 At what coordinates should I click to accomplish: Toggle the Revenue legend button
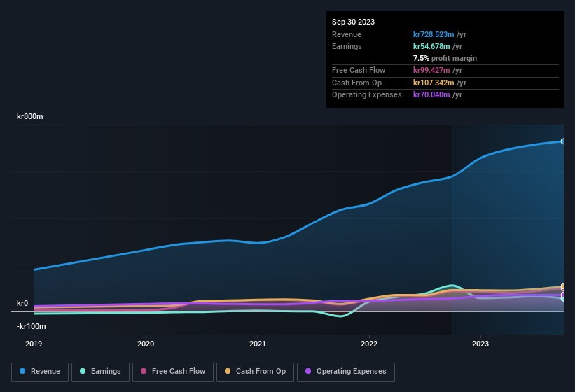(40, 372)
